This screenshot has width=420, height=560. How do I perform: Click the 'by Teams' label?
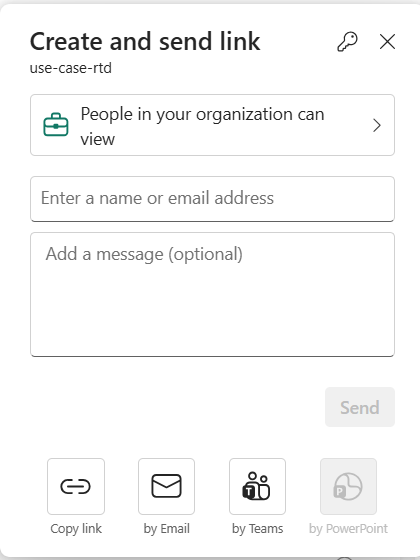[x=258, y=529]
